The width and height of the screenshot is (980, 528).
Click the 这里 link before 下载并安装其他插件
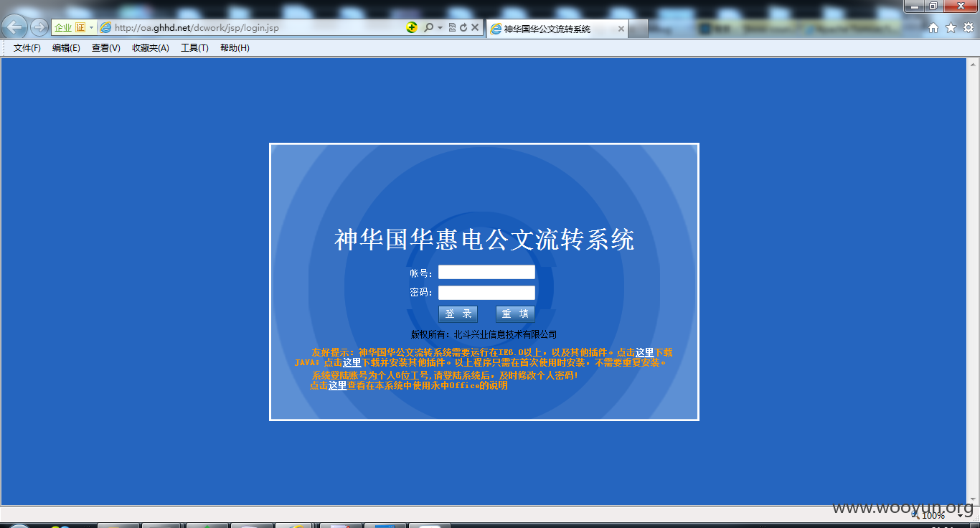(x=352, y=362)
